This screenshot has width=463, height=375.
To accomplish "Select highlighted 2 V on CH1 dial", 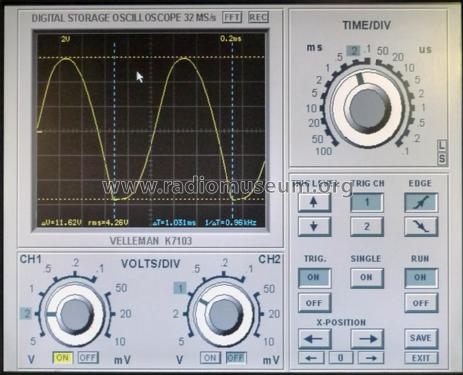I will click(26, 314).
